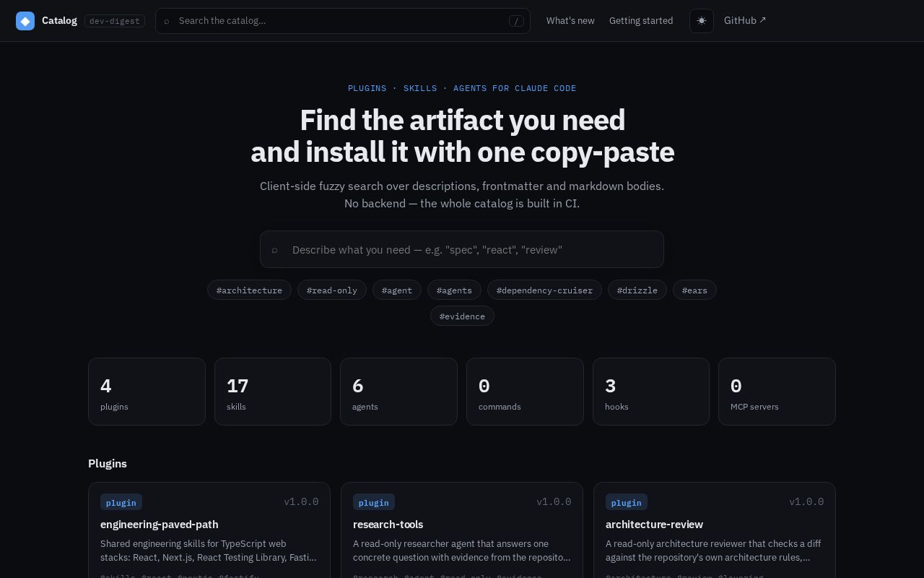
Task: Select the #agent tag chip
Action: coord(397,290)
